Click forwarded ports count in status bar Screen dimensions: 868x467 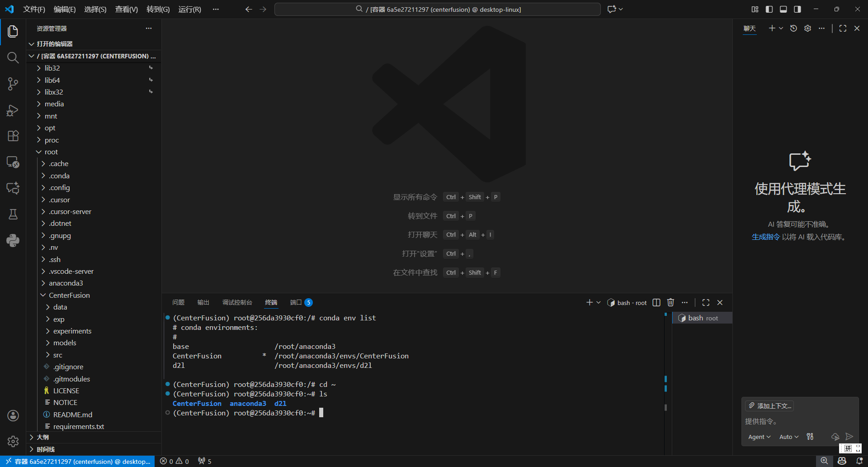pos(204,461)
